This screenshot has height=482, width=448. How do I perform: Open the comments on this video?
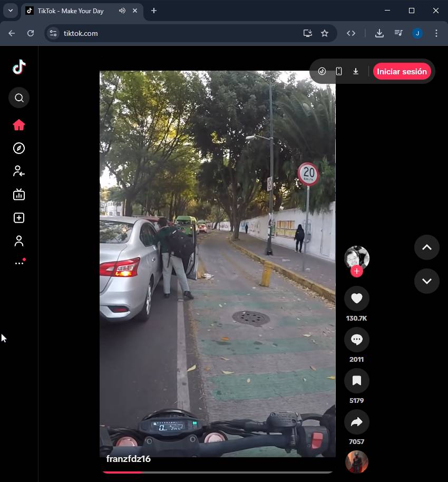point(357,340)
